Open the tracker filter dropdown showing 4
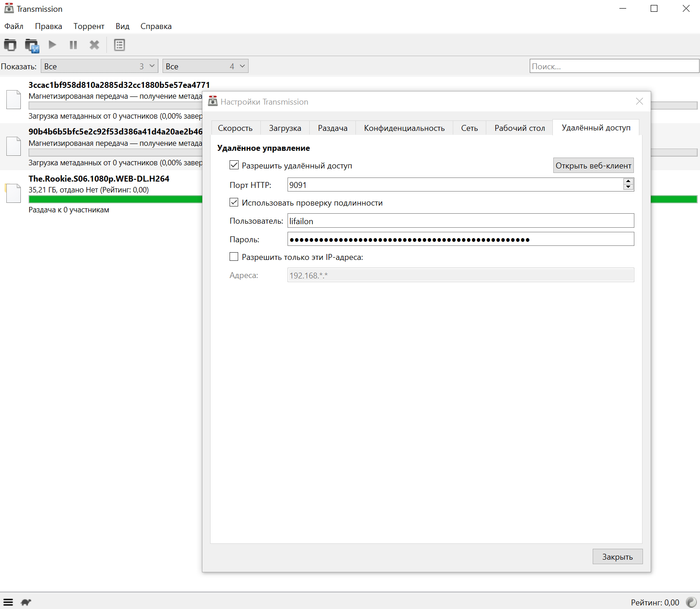700x609 pixels. (x=205, y=66)
